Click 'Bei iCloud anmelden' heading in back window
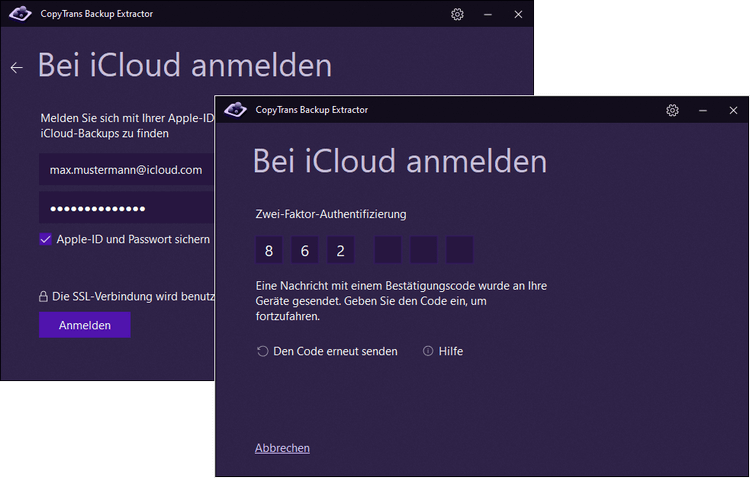 pyautogui.click(x=185, y=65)
